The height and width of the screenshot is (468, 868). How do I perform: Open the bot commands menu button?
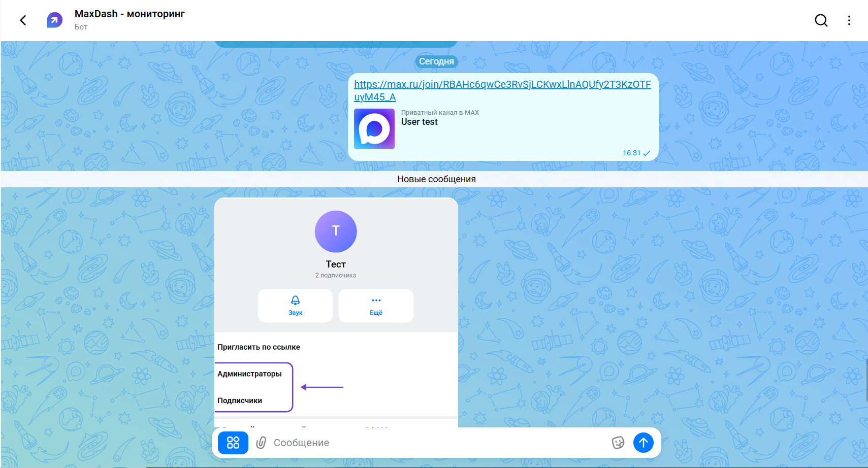(x=233, y=443)
